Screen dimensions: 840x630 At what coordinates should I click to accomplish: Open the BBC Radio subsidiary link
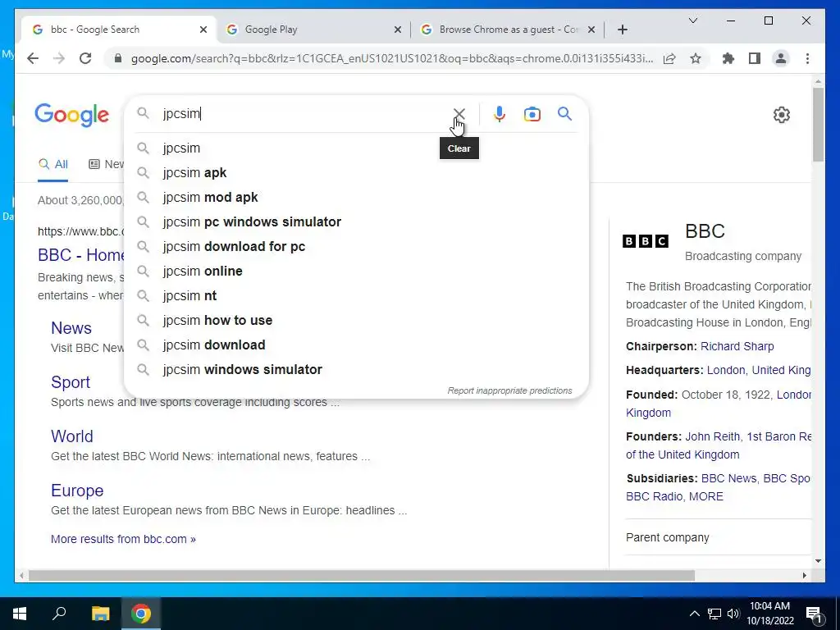click(x=655, y=496)
